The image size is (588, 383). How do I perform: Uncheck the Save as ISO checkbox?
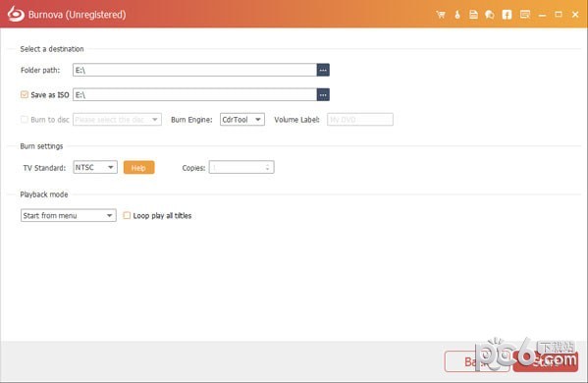point(25,94)
